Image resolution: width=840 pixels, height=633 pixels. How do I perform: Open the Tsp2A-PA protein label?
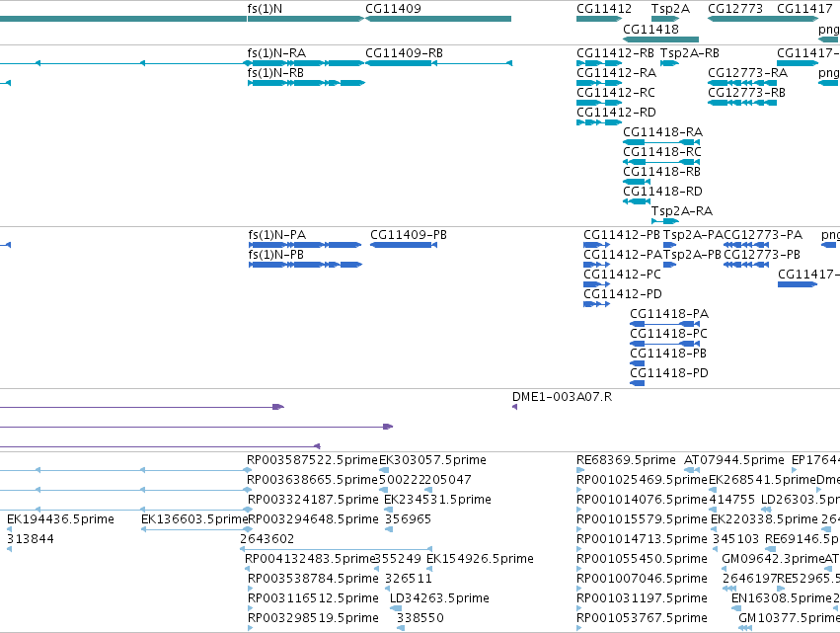point(693,235)
